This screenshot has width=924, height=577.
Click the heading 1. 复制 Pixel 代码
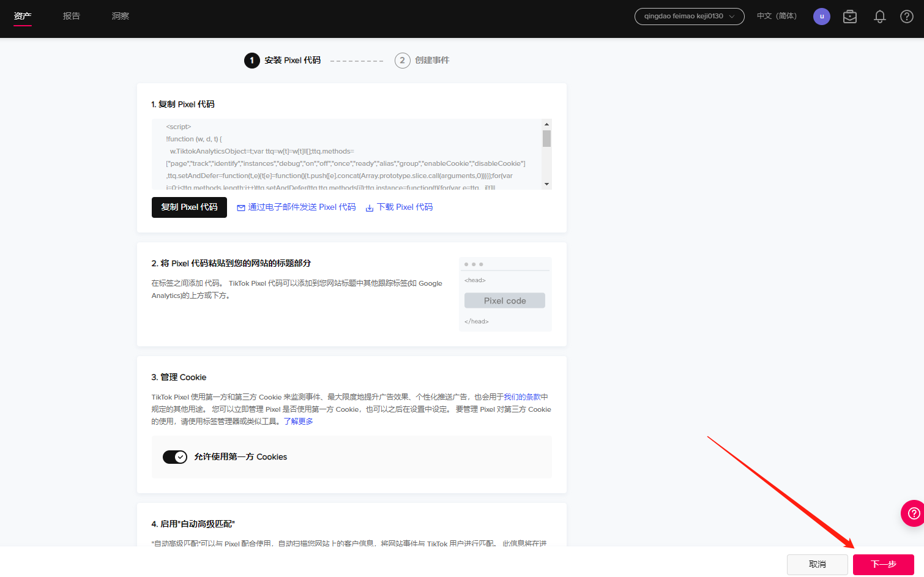(x=183, y=105)
